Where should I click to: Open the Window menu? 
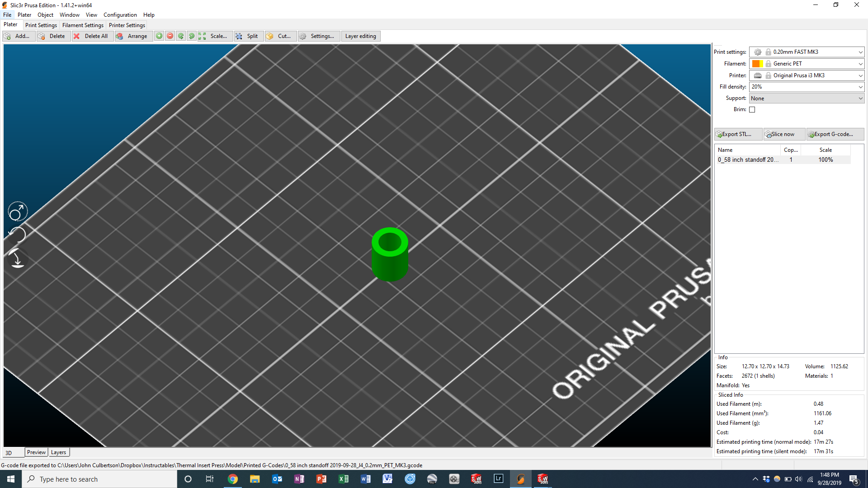[x=70, y=15]
